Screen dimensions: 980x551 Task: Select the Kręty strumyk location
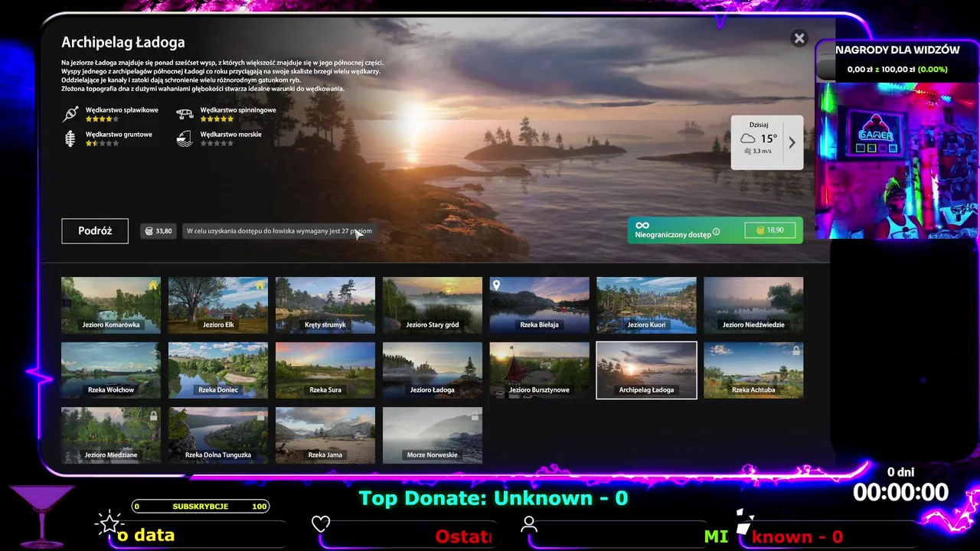(325, 305)
